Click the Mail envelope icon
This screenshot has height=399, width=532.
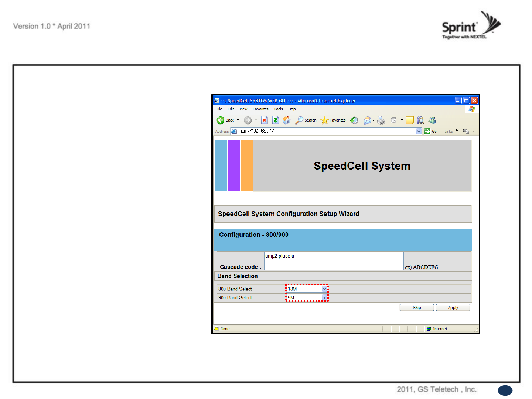pyautogui.click(x=367, y=120)
